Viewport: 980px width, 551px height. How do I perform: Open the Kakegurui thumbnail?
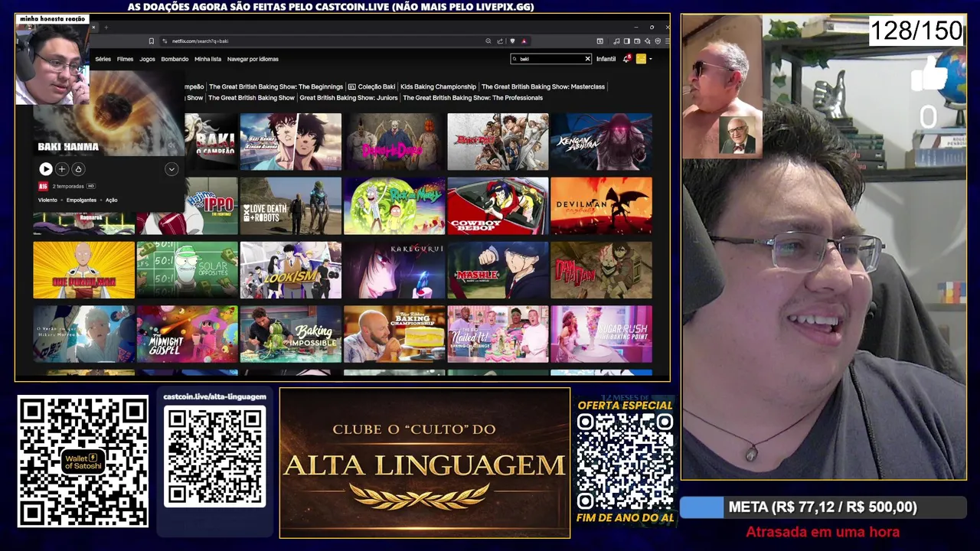pos(394,270)
